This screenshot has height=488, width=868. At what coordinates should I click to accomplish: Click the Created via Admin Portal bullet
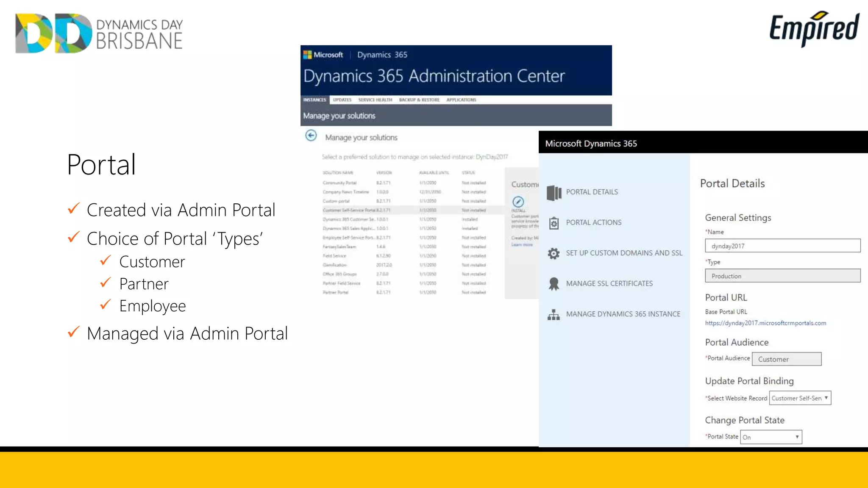[x=181, y=210]
